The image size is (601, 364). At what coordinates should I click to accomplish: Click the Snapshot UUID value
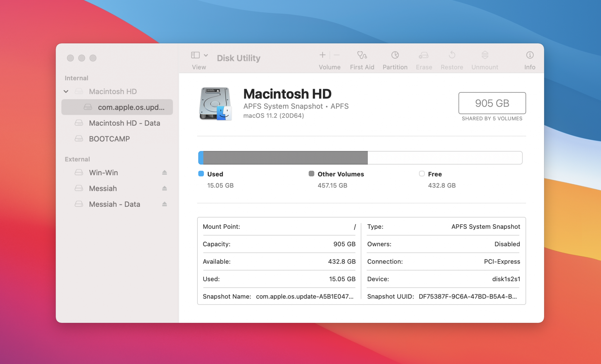468,296
